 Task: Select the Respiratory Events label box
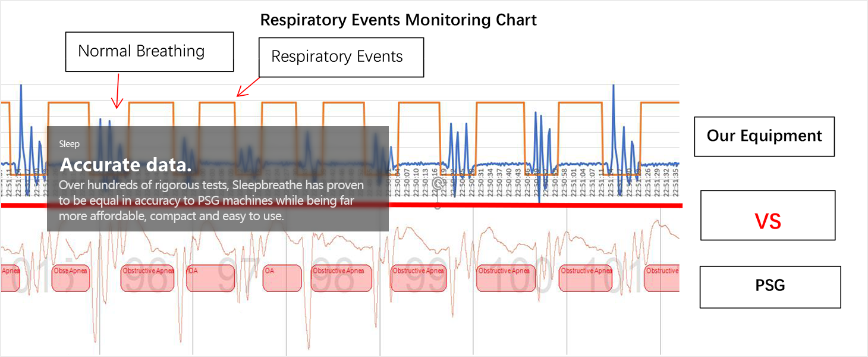point(341,57)
